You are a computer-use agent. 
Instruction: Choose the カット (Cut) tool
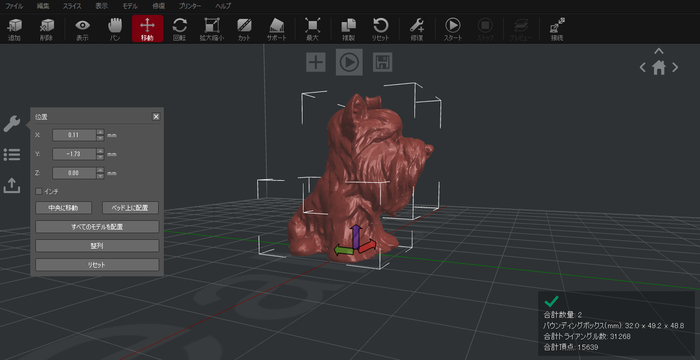tap(244, 29)
